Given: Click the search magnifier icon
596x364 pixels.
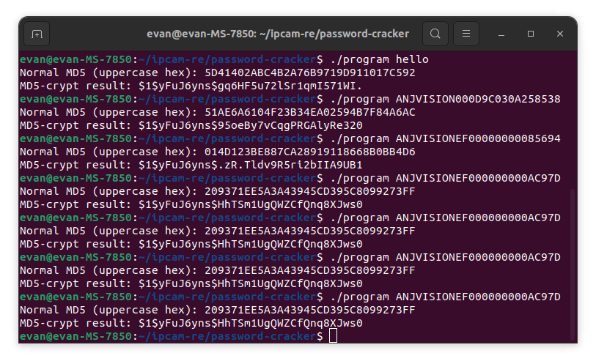Looking at the screenshot, I should coord(435,34).
